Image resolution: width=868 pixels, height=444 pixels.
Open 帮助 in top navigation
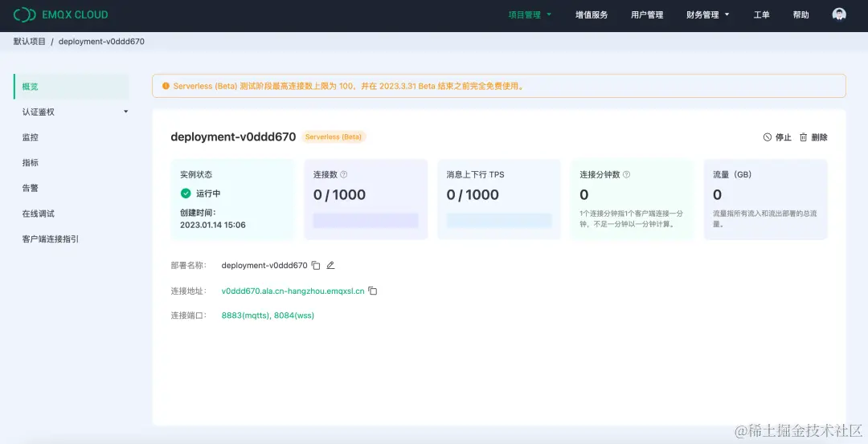pyautogui.click(x=801, y=15)
